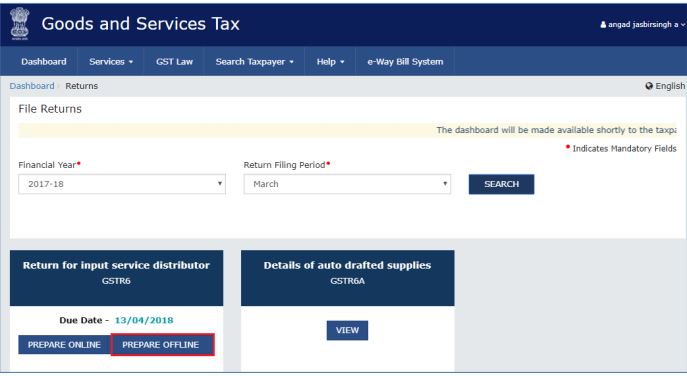Open the GST Law menu item

pos(174,62)
